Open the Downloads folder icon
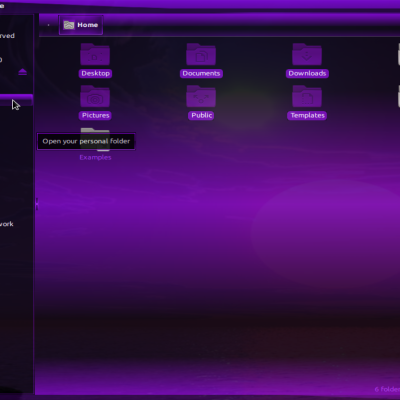The image size is (400, 400). coord(307,55)
